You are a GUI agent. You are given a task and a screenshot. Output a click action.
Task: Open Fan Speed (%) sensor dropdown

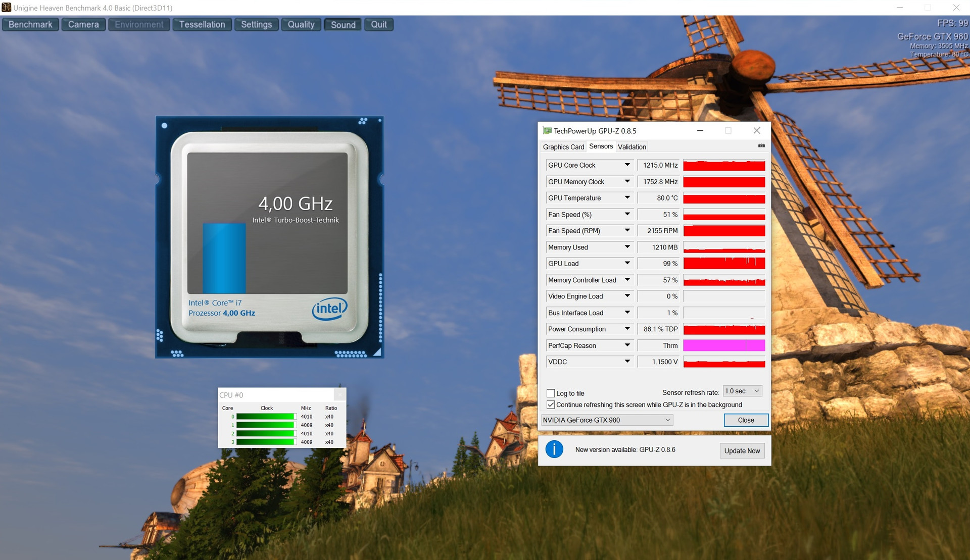627,214
